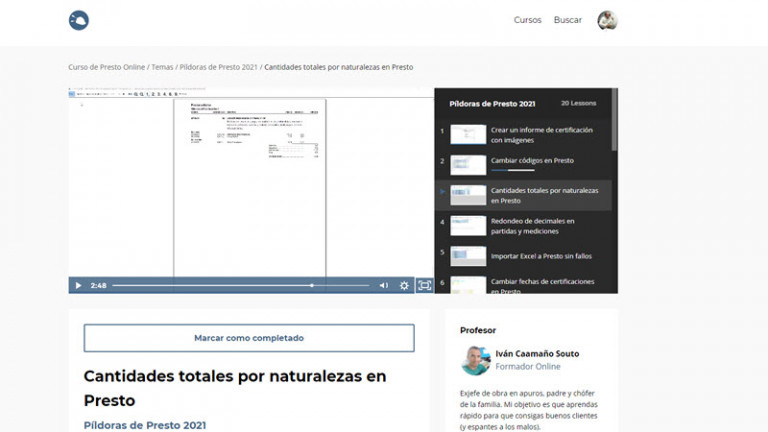Open Píldoras de Presto 2021 breadcrumb

[218, 67]
